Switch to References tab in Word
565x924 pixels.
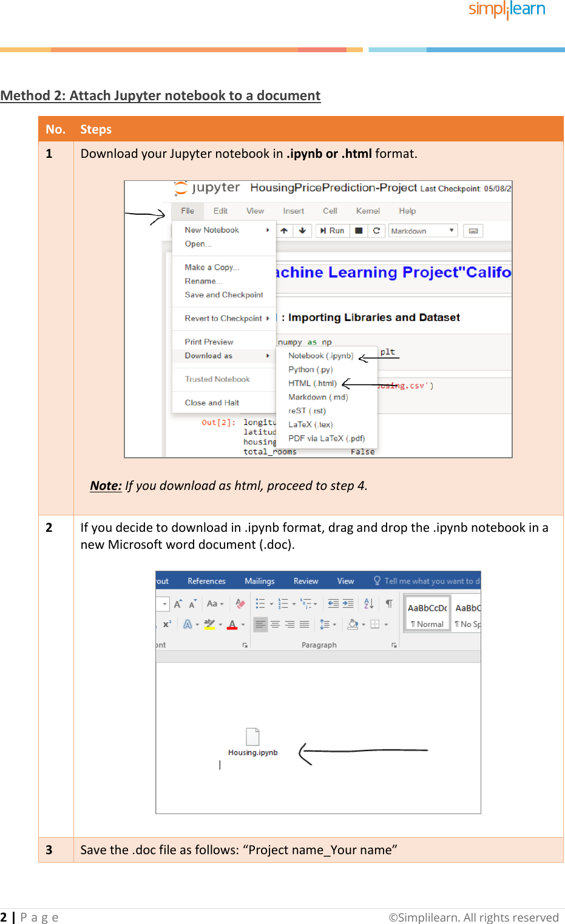click(x=206, y=581)
